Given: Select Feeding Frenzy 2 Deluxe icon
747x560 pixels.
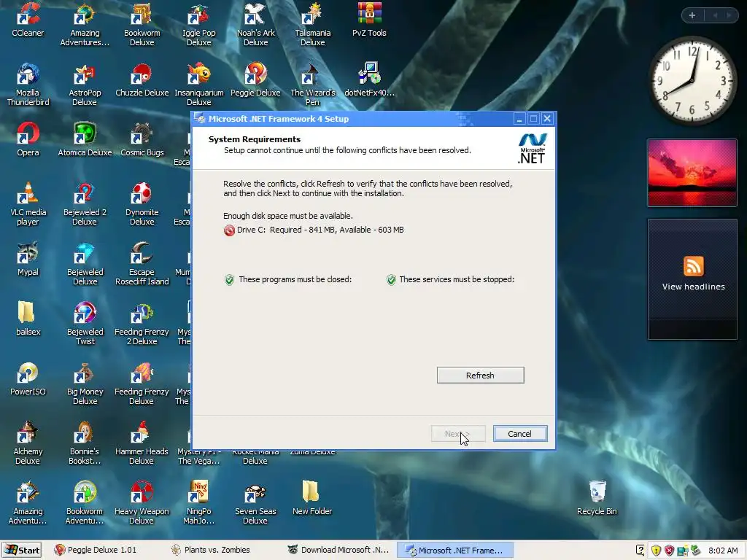Looking at the screenshot, I should coord(142,323).
